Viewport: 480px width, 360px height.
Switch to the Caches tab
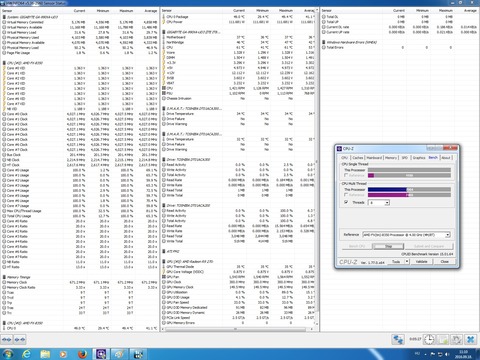pyautogui.click(x=357, y=158)
